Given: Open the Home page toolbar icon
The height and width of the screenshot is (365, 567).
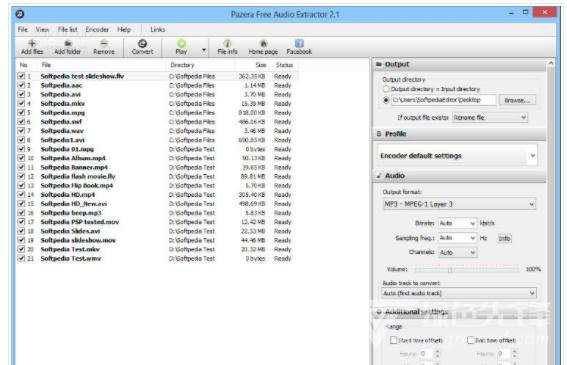Looking at the screenshot, I should (x=263, y=43).
